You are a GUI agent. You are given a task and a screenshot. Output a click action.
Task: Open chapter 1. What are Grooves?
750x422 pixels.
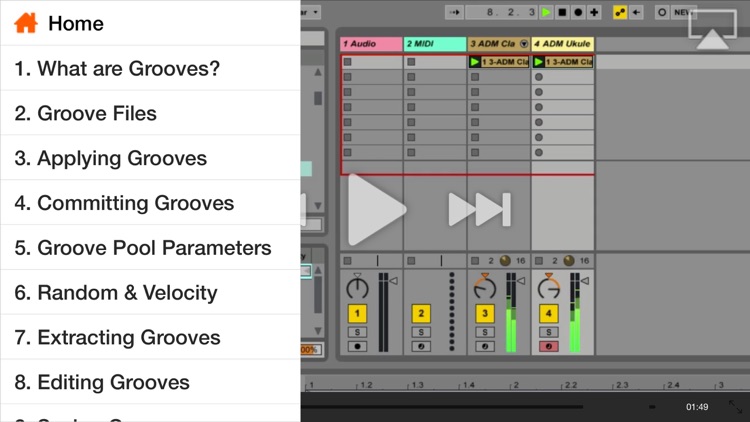click(x=150, y=68)
